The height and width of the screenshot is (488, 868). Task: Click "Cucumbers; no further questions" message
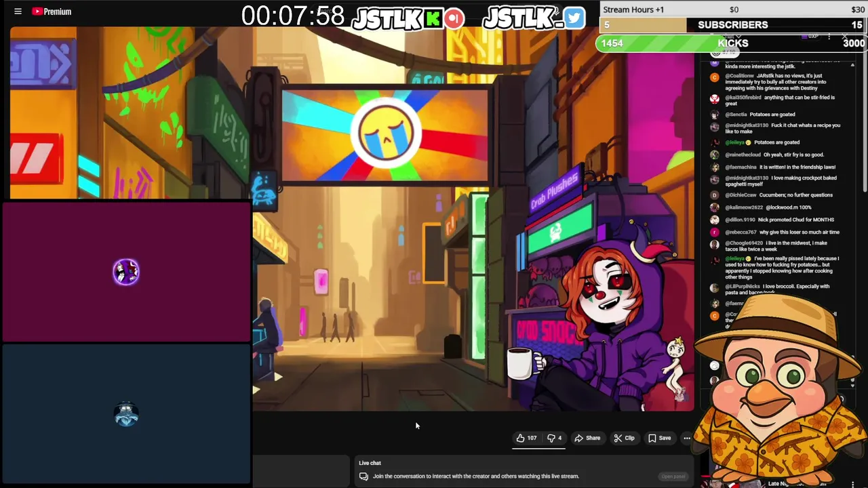[x=796, y=195]
